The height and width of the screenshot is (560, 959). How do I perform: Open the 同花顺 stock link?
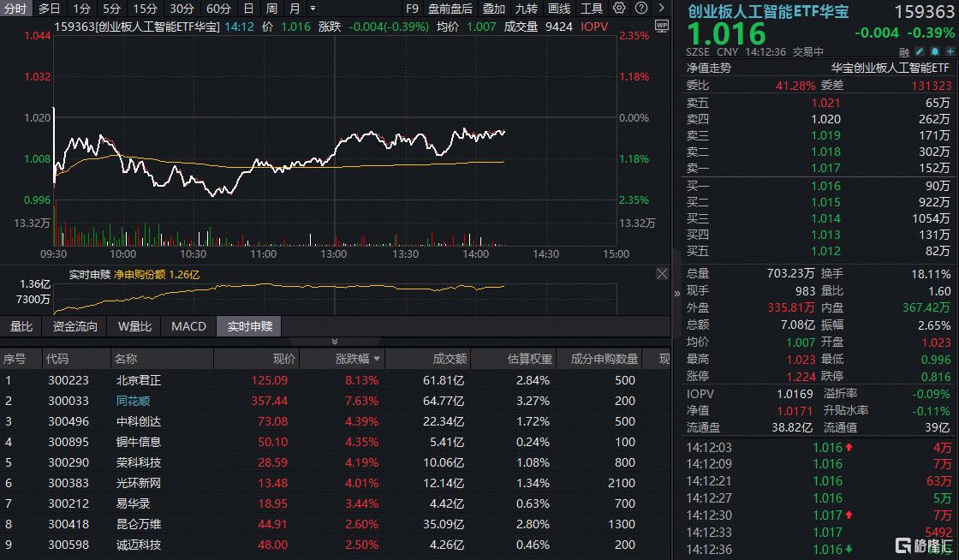pos(133,401)
